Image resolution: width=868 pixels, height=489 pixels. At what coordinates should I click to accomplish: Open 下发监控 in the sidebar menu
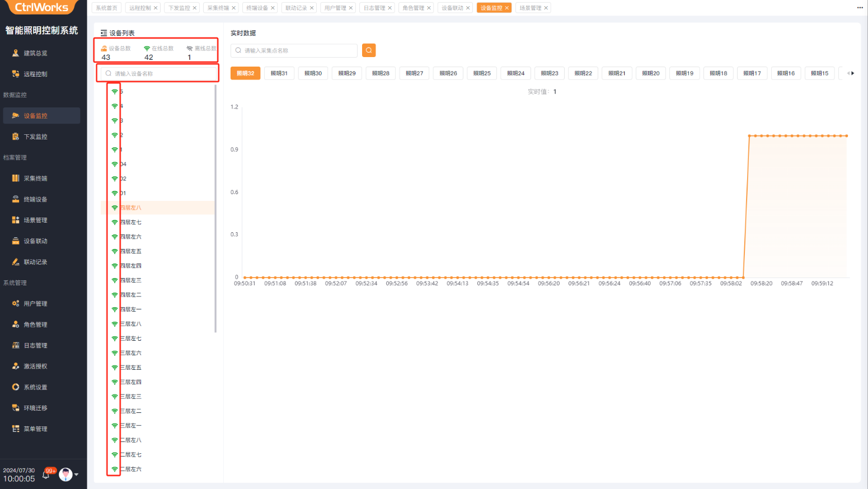coord(35,137)
